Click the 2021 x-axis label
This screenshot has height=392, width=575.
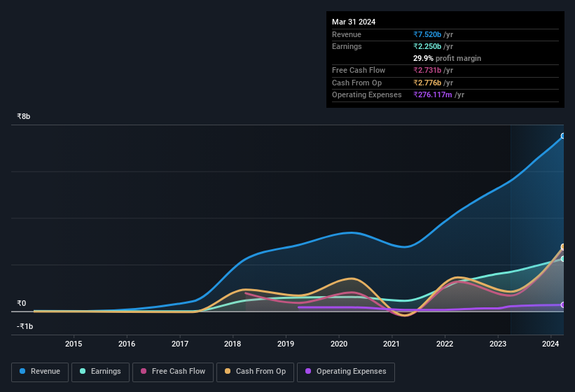pos(392,344)
